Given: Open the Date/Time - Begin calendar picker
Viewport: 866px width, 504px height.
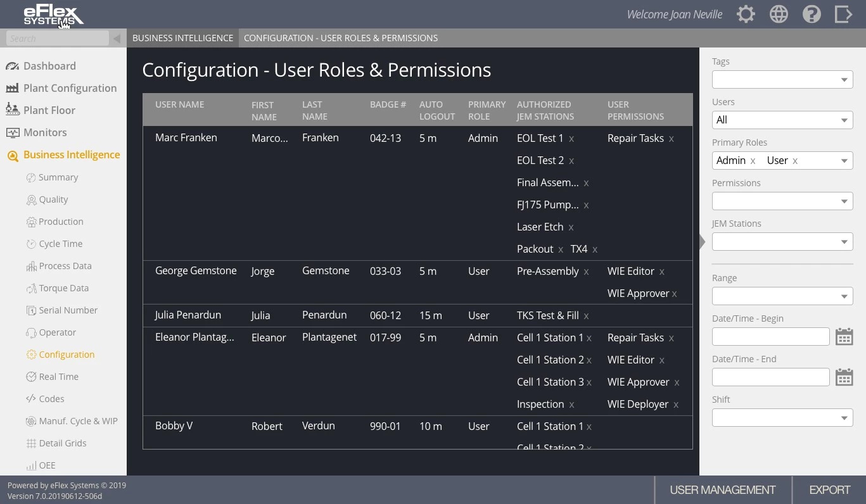Looking at the screenshot, I should click(844, 336).
